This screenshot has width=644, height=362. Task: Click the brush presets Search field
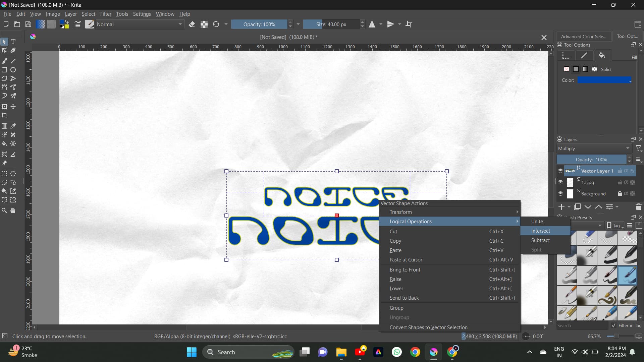click(582, 325)
